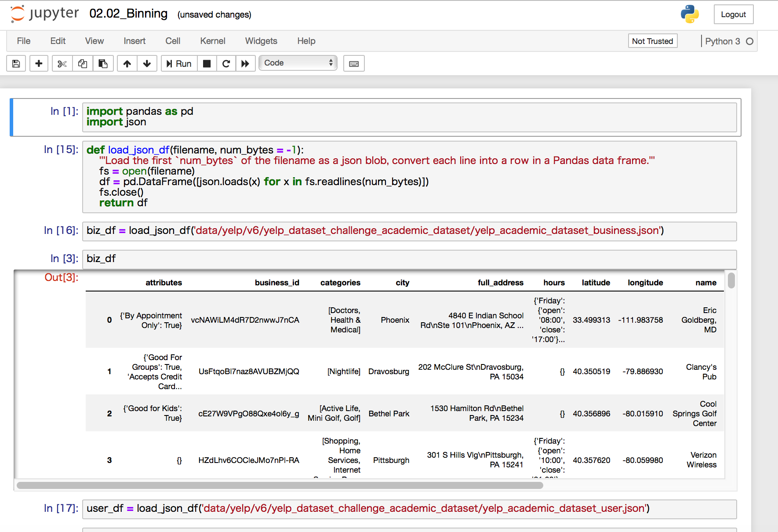The image size is (778, 532).
Task: Click the Verizon Wireless name cell
Action: 702,460
